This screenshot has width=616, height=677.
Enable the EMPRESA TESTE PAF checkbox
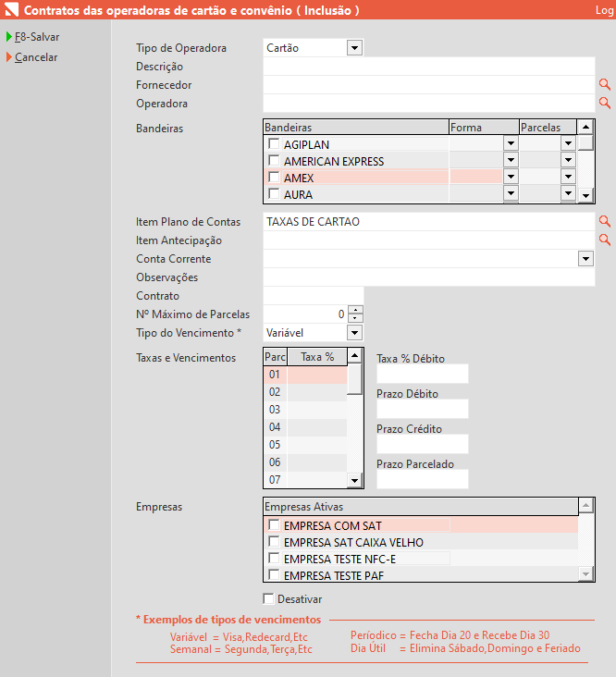[274, 574]
